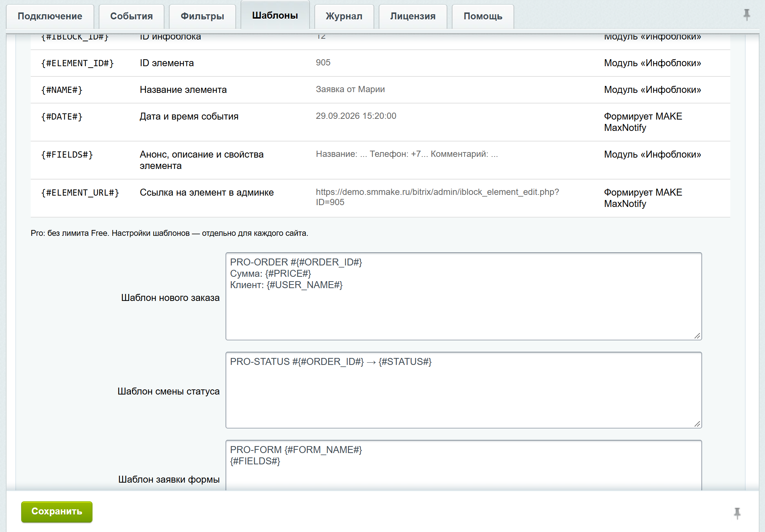
Task: Click example value 'Заявка от Марии'
Action: point(350,89)
